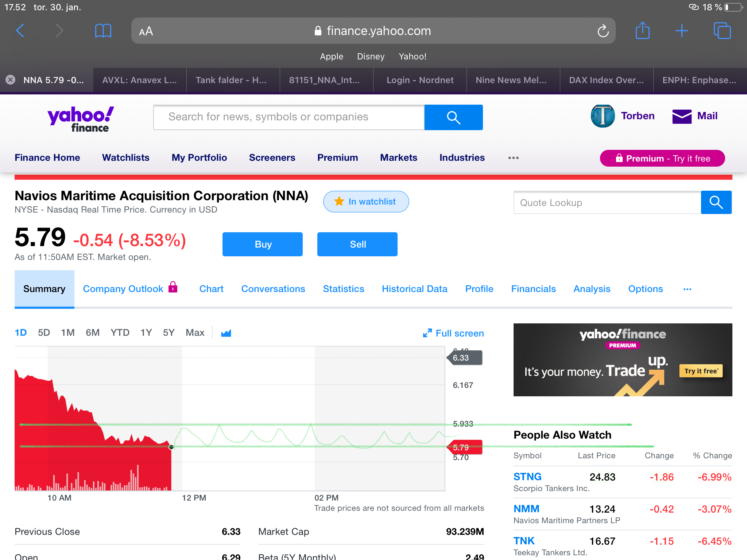Switch to DAX Index Over browser tab
Viewport: 747px width, 560px height.
pos(607,80)
